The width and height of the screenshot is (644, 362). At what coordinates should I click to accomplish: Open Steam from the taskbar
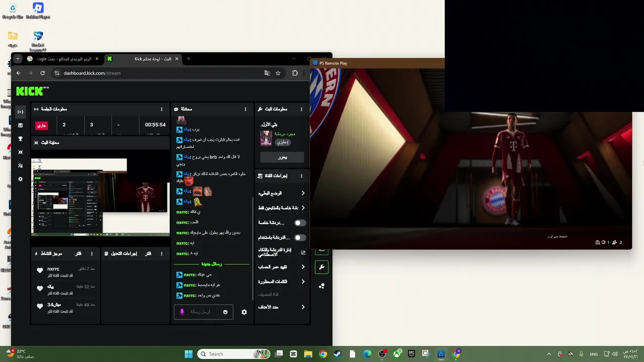click(x=338, y=354)
